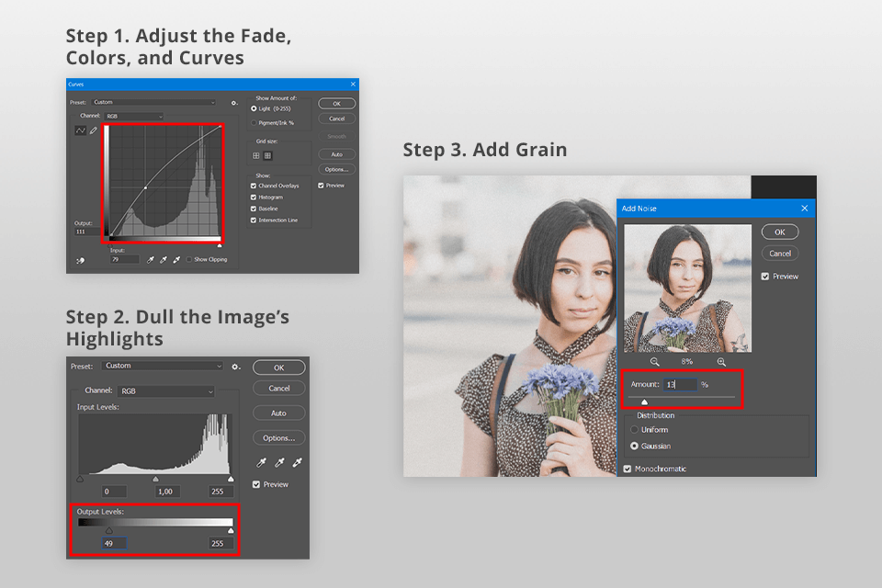The width and height of the screenshot is (882, 588).
Task: Close the Curves dialog
Action: click(353, 85)
